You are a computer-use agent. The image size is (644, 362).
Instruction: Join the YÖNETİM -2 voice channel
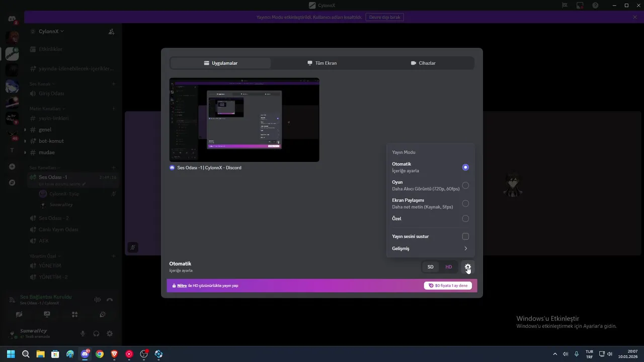tap(73, 277)
